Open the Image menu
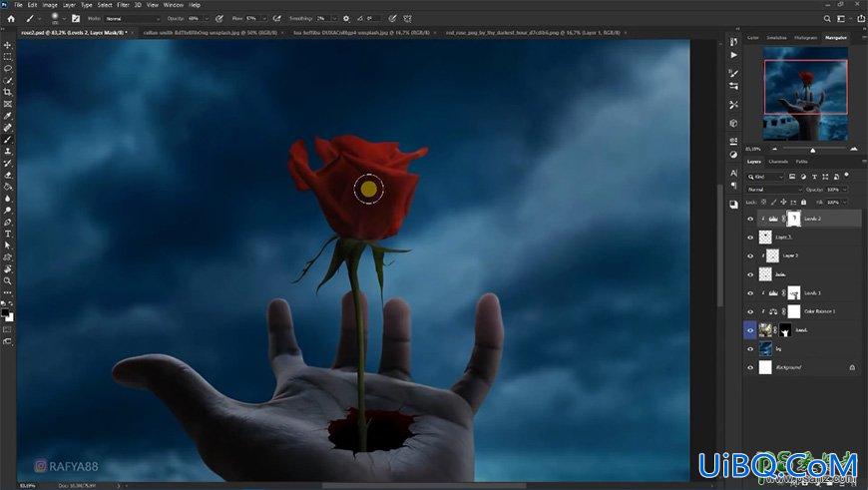This screenshot has height=490, width=868. tap(50, 4)
